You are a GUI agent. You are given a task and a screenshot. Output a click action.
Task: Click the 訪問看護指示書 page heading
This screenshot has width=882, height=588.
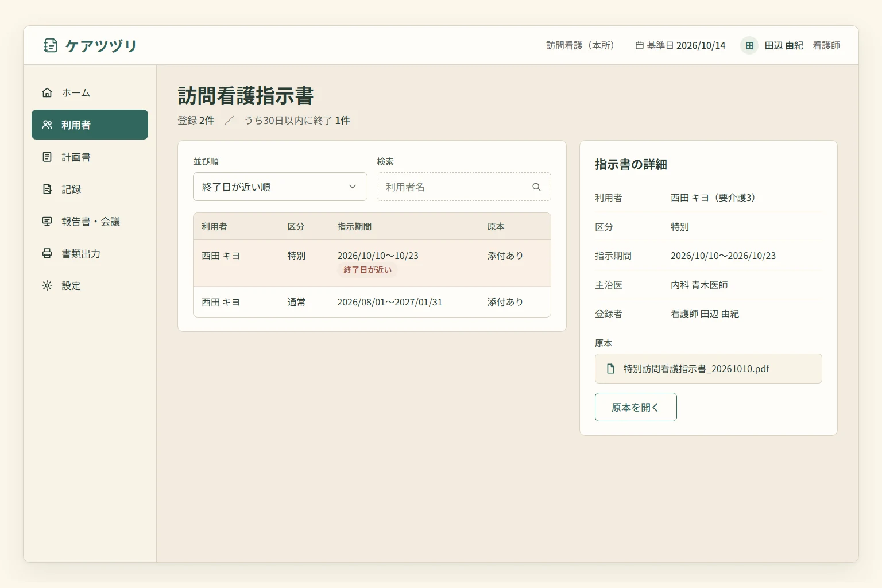pyautogui.click(x=246, y=95)
